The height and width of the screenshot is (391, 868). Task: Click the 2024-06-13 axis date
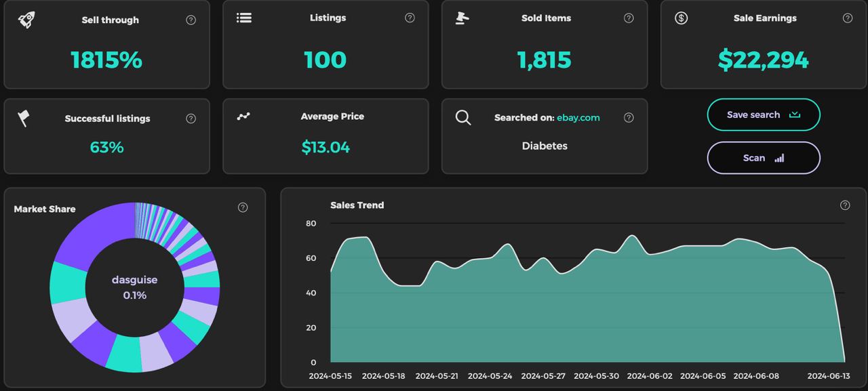tap(829, 375)
